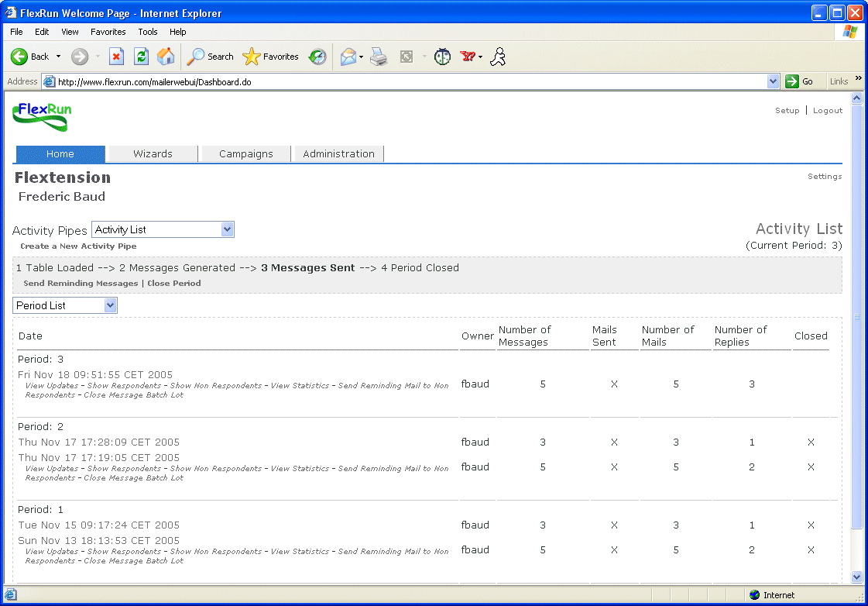Click the Refresh page icon

click(x=141, y=57)
